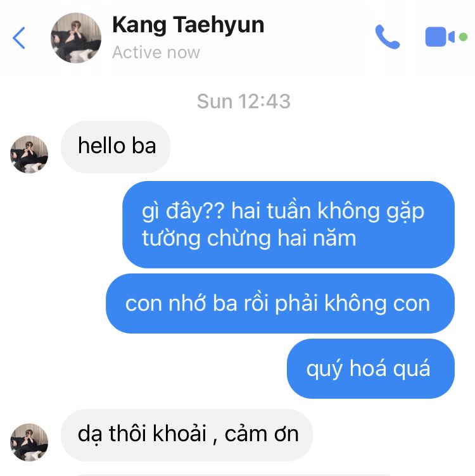The image size is (475, 476).
Task: Tap the second line 'tưởng chừng hai năm' text
Action: (x=249, y=239)
